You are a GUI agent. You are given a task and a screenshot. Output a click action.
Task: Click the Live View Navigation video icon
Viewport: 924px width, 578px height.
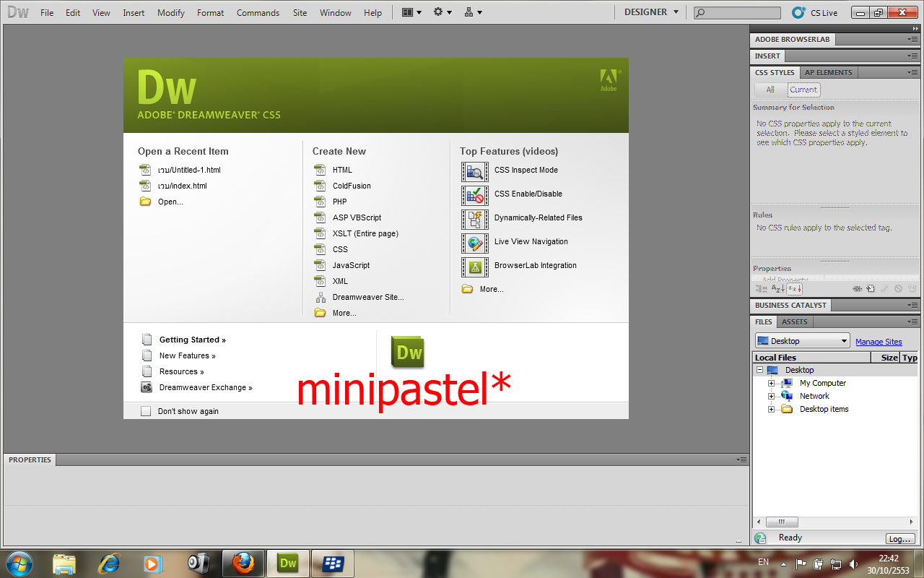474,243
